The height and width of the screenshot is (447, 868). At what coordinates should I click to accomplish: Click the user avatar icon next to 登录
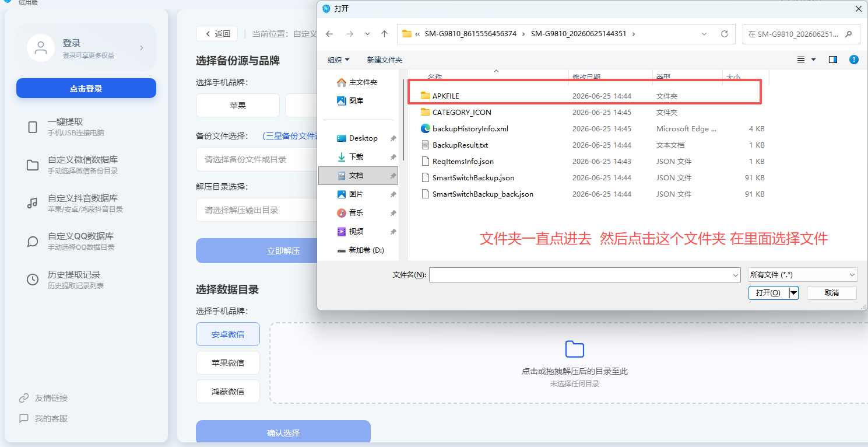(x=41, y=48)
